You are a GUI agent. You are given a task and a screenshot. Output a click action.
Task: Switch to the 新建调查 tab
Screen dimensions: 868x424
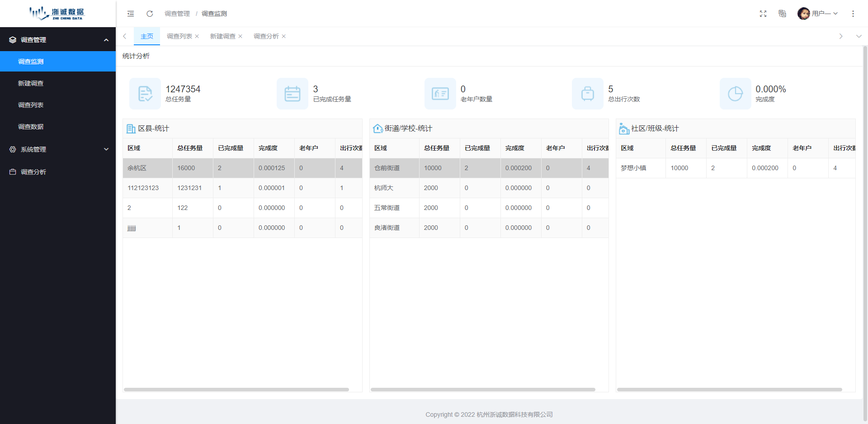pyautogui.click(x=222, y=36)
